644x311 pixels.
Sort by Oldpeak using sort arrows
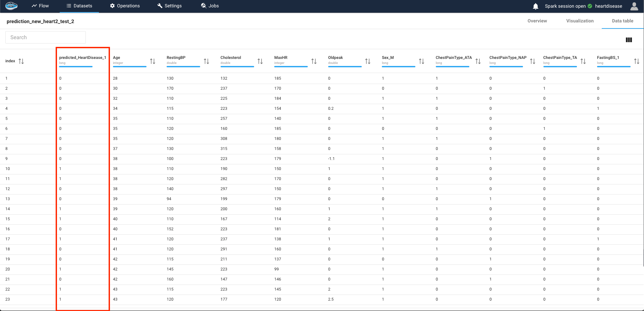click(x=368, y=61)
